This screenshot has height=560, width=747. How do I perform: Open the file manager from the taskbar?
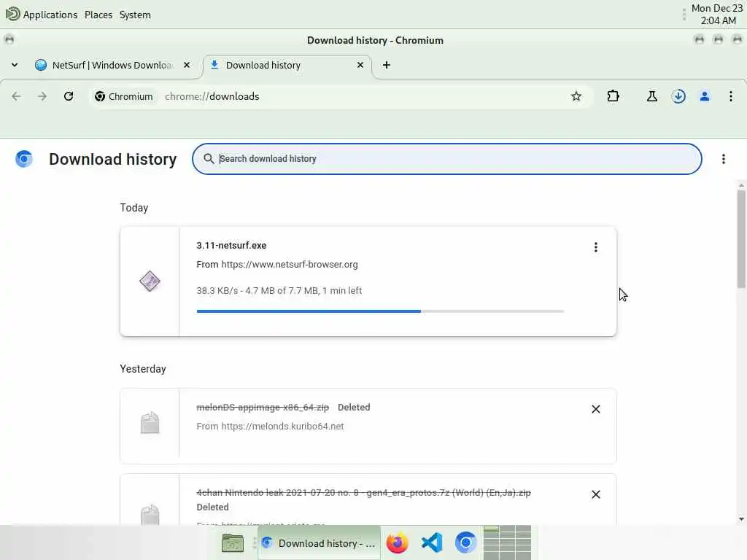(233, 542)
